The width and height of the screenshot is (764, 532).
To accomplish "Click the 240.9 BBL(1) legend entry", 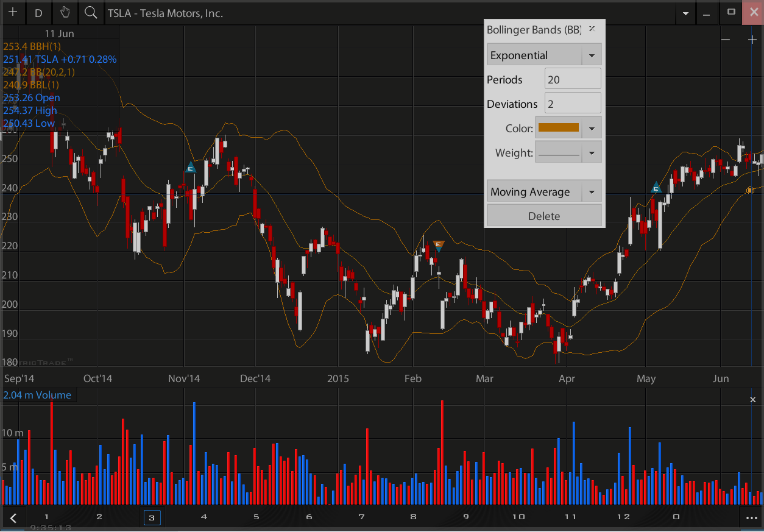I will coord(31,85).
